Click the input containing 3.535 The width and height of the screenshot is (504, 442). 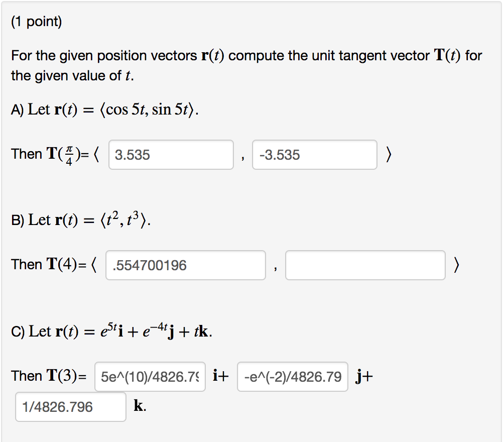click(171, 155)
